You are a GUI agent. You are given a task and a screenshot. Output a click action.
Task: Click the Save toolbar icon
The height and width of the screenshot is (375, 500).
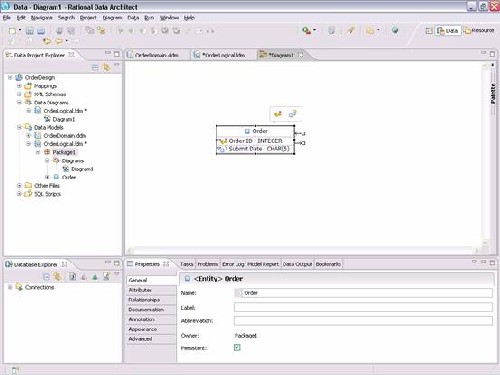point(30,31)
